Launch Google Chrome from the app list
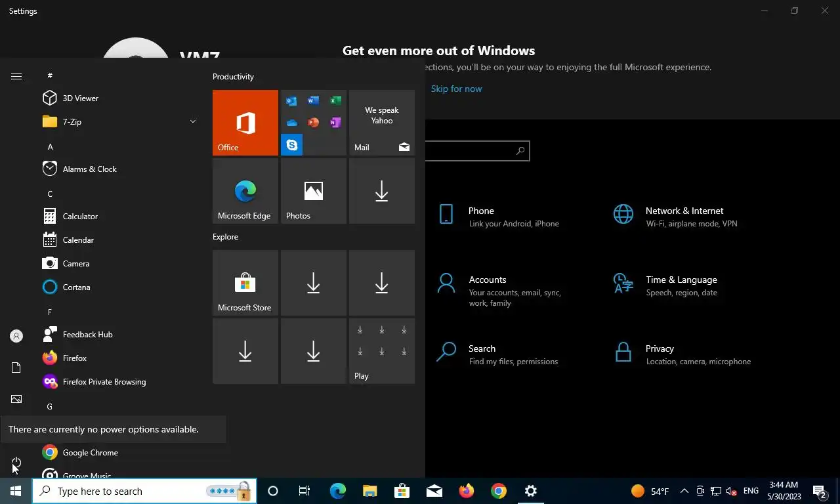 (118, 452)
